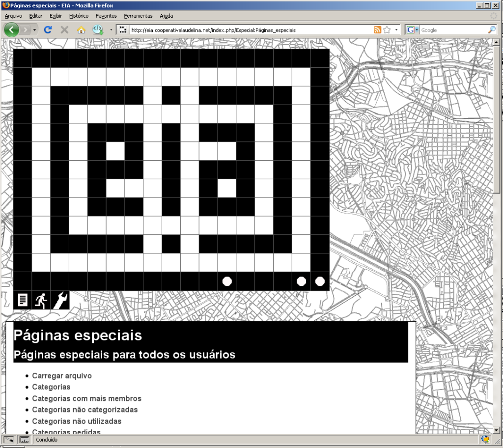503x448 pixels.
Task: Click the scrollbar up arrow
Action: (497, 42)
